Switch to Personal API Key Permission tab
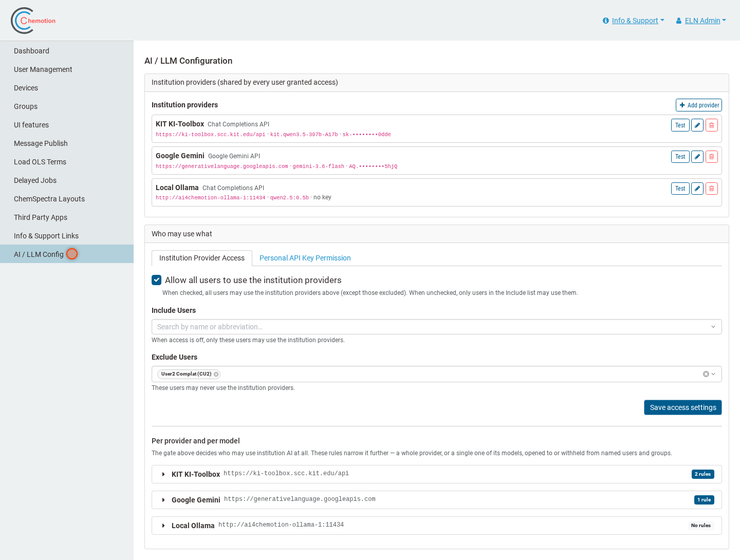740x560 pixels. click(305, 258)
